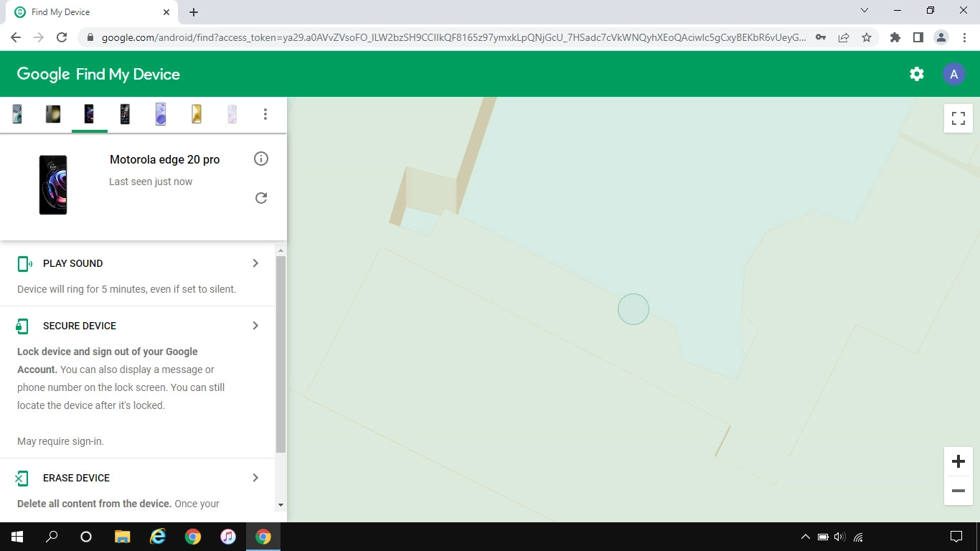Expand the Erase Device option chevron
This screenshot has height=551, width=980.
click(255, 478)
